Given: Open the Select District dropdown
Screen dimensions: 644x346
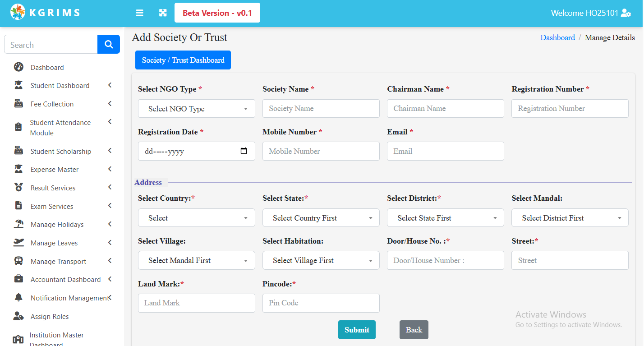Looking at the screenshot, I should point(445,218).
